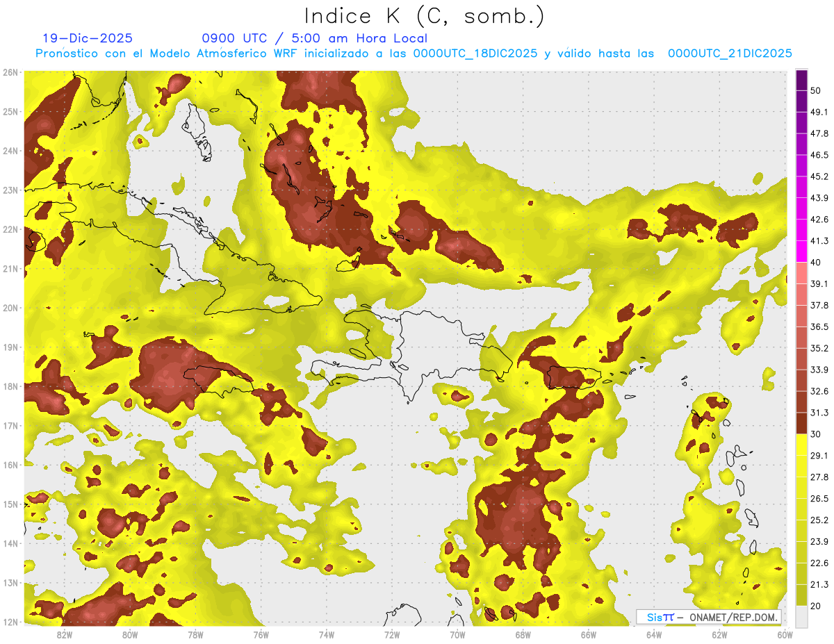Screen dimensions: 834x644
Task: Choose the 80W longitude label
Action: click(130, 635)
